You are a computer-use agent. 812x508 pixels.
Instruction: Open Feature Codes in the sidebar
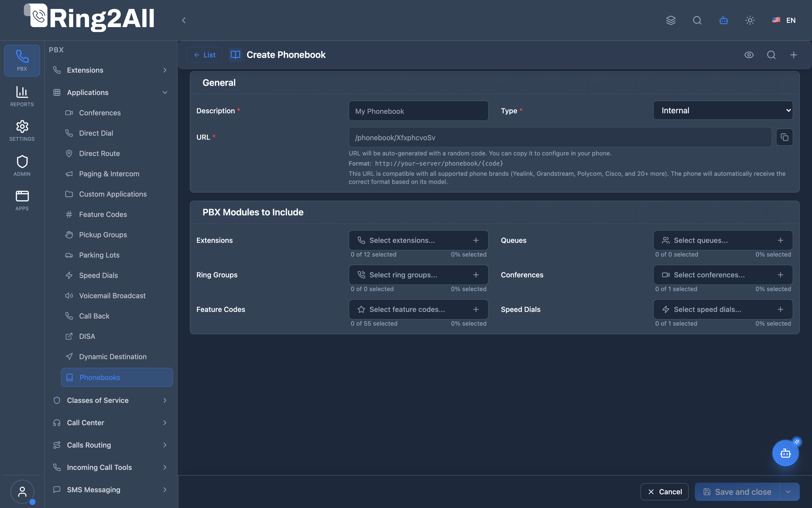[117, 214]
